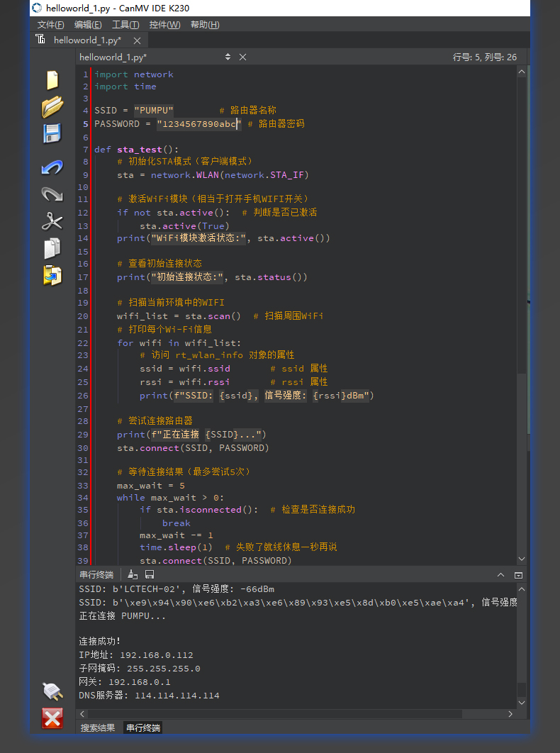This screenshot has width=560, height=753.
Task: Click the Paste icon in sidebar
Action: 52,275
